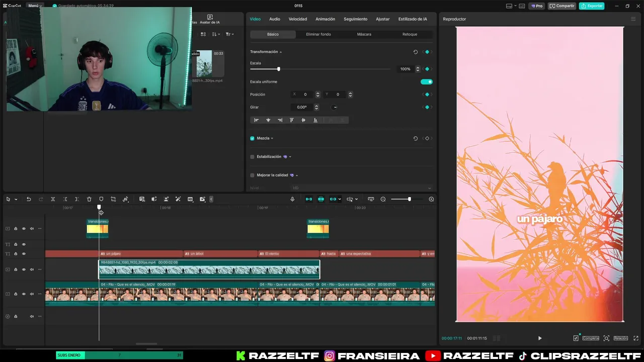The height and width of the screenshot is (362, 644).
Task: Enter fullscreen preview with expand icon
Action: tap(636, 338)
